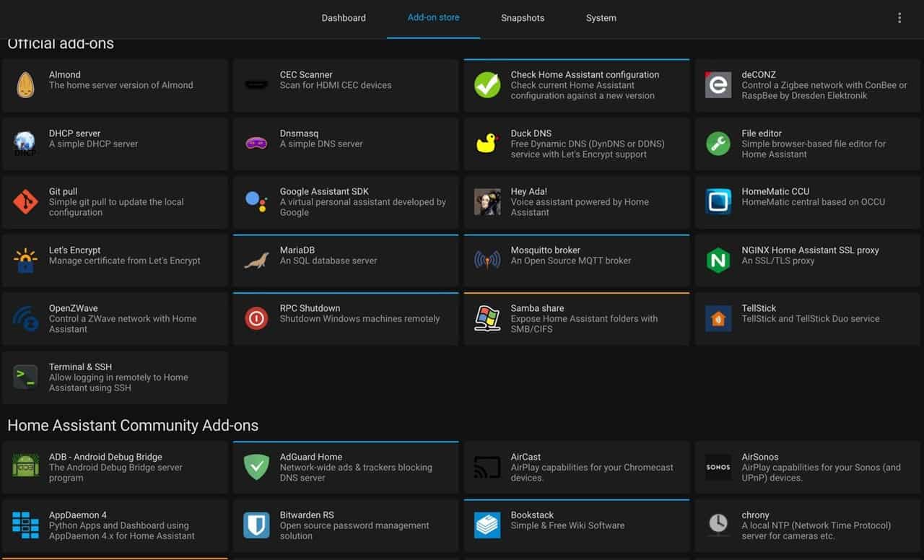Screen dimensions: 924x560
Task: Click the RPC Shutdown power icon
Action: pyautogui.click(x=256, y=318)
